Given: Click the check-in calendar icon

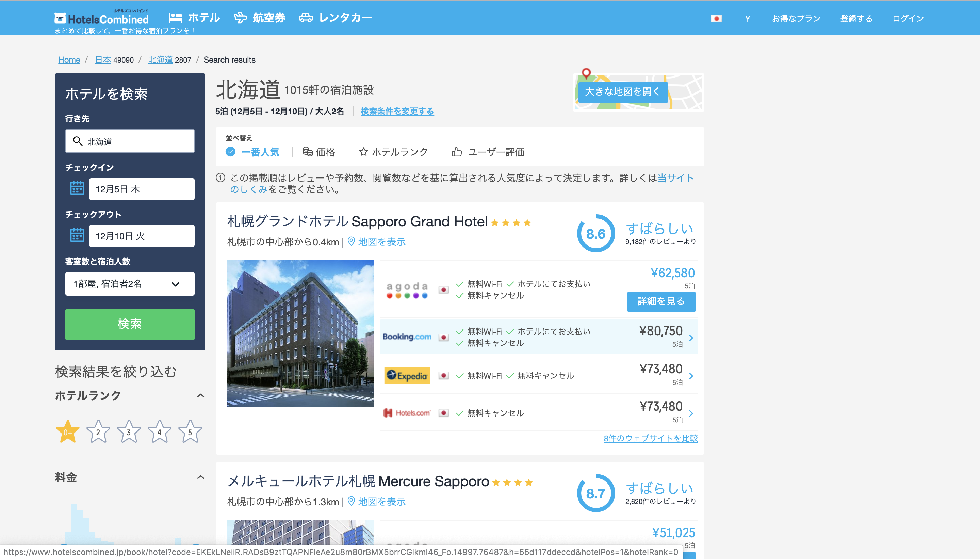Looking at the screenshot, I should (x=77, y=188).
